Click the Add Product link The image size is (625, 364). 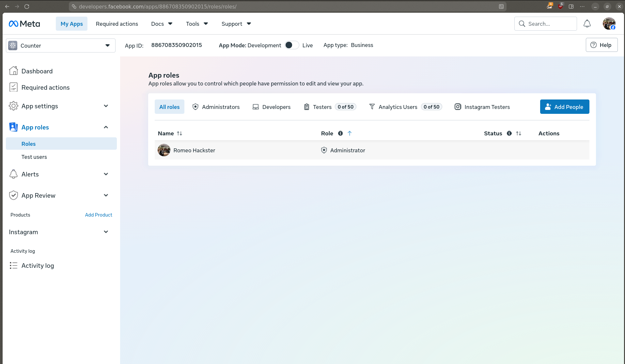99,215
